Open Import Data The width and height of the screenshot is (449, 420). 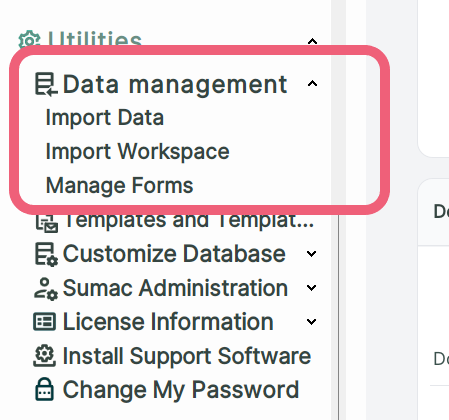pos(105,118)
